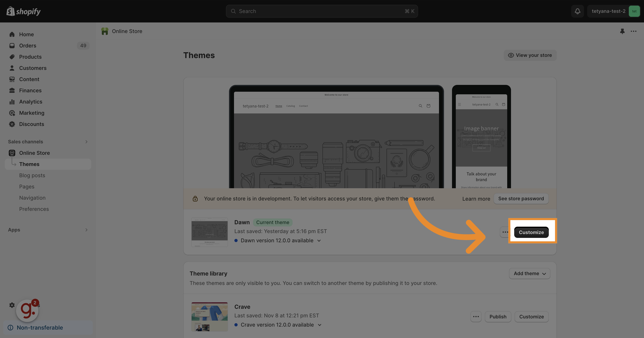Open Crave theme more-actions ellipsis
Screen dimensions: 644x338
pos(476,316)
